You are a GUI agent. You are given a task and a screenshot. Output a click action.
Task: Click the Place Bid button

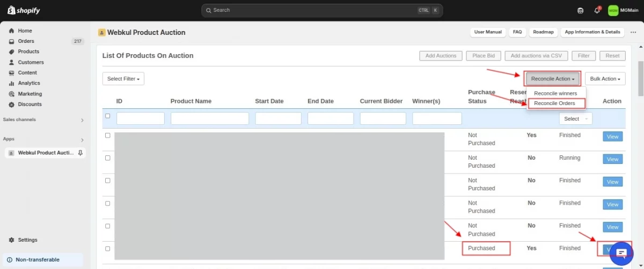pyautogui.click(x=484, y=56)
